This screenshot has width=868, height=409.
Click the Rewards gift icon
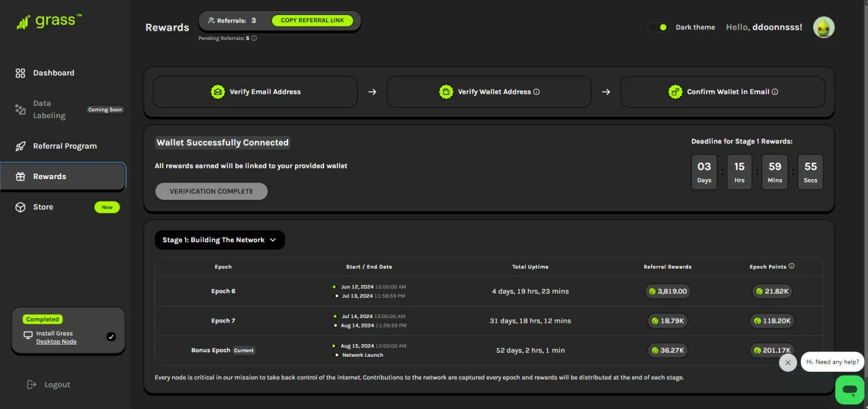[x=20, y=176]
